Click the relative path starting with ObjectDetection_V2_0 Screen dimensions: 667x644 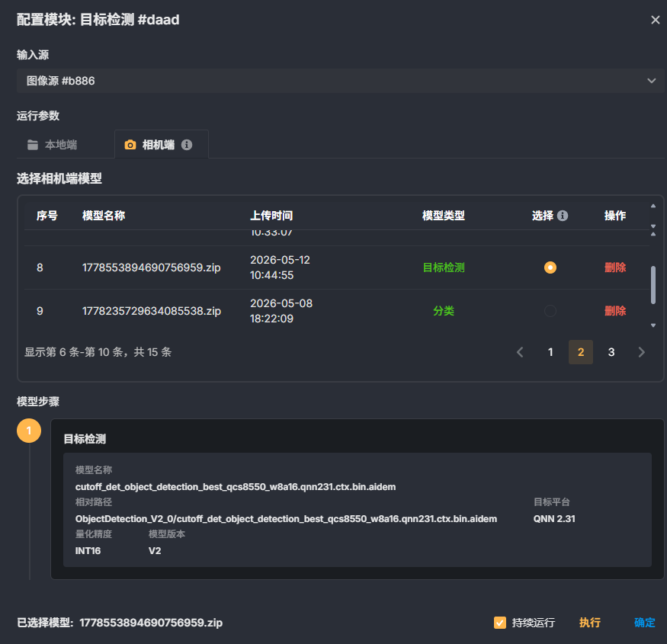point(286,519)
